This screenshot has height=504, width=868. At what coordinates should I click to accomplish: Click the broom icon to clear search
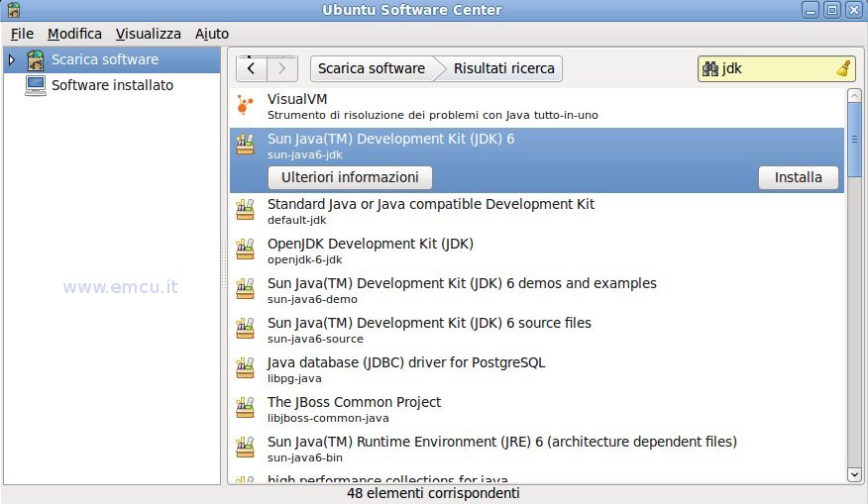843,68
